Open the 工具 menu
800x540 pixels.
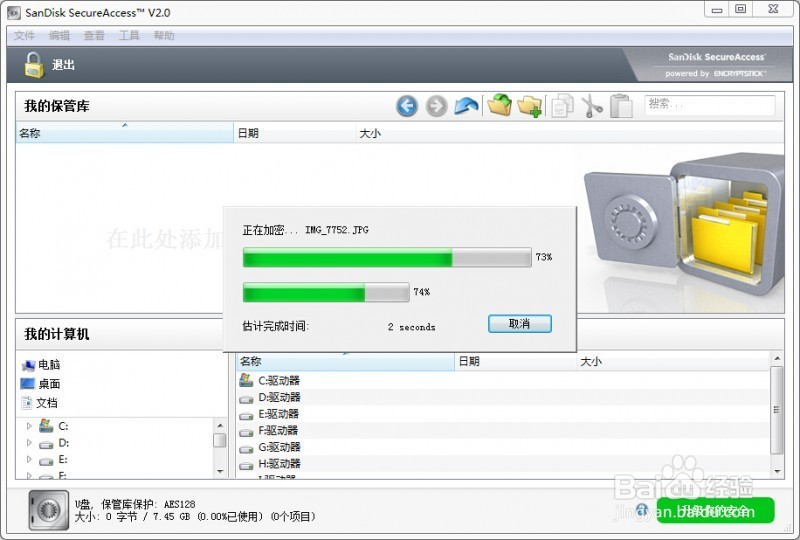pos(129,35)
